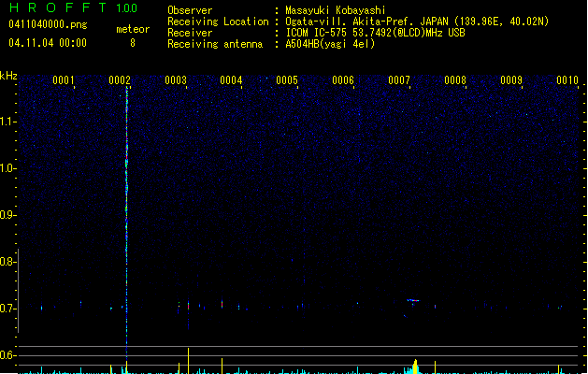Click the Ogata-vill. Akita-Pref. JAPAN receiving location
Viewport: 588px width, 374px height.
(417, 22)
